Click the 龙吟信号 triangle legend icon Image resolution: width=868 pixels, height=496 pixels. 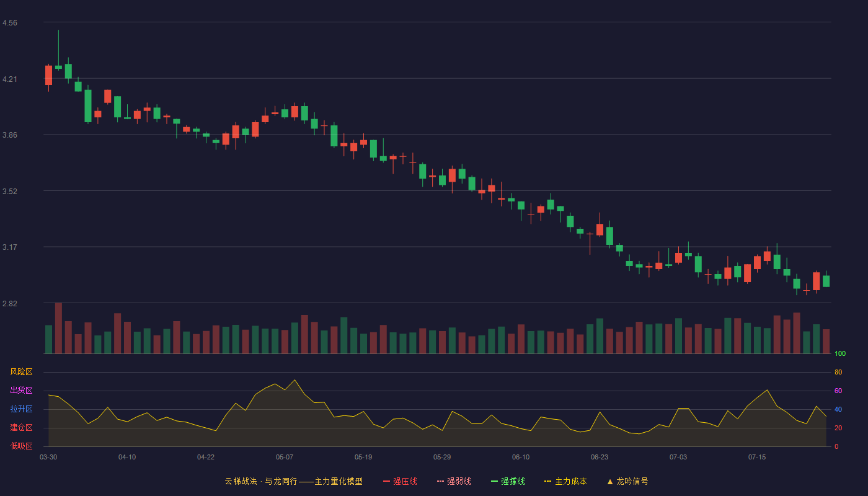[611, 481]
